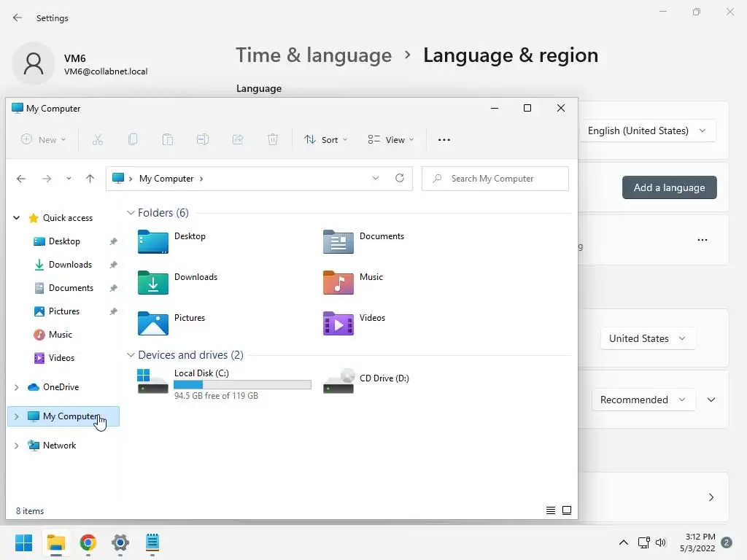747x560 pixels.
Task: Select Music in Quick access sidebar
Action: [x=61, y=335]
